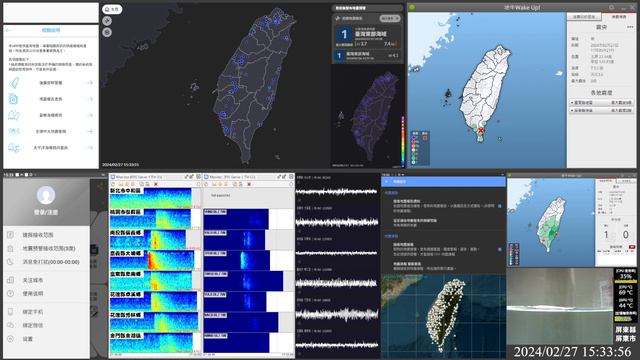The width and height of the screenshot is (640, 360).
Task: Open 关注城市 menu item
Action: [x=46, y=280]
